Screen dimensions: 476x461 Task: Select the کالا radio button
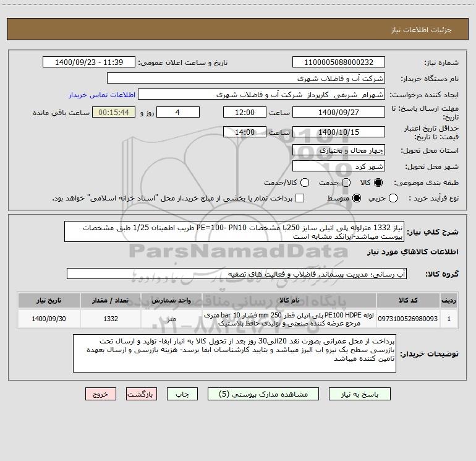[378, 183]
